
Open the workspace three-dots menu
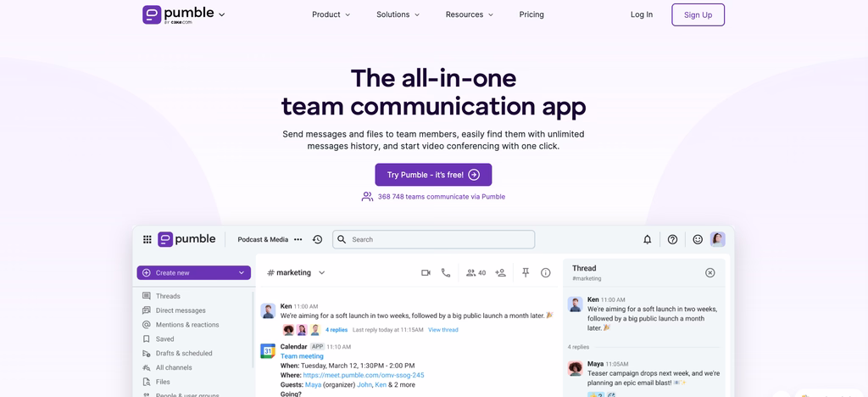pos(298,240)
